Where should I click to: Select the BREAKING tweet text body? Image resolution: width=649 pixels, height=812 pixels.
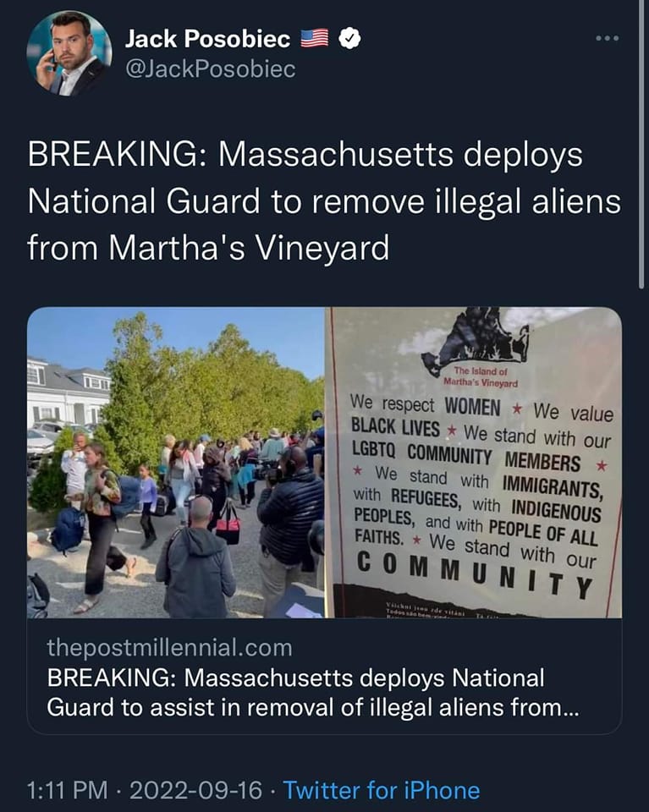pos(324,201)
